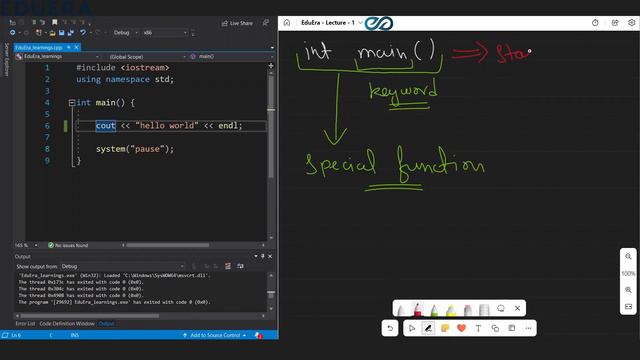Toggle word wrap in Output

tap(240, 267)
